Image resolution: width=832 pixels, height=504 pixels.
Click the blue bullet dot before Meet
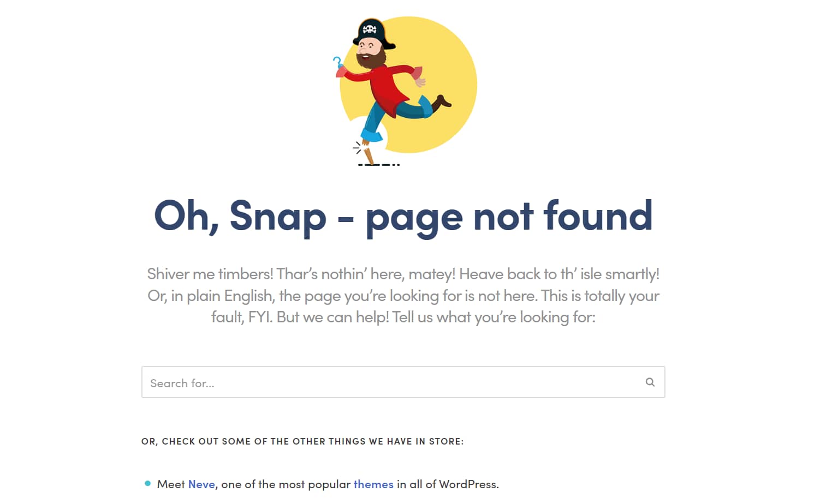coord(147,483)
